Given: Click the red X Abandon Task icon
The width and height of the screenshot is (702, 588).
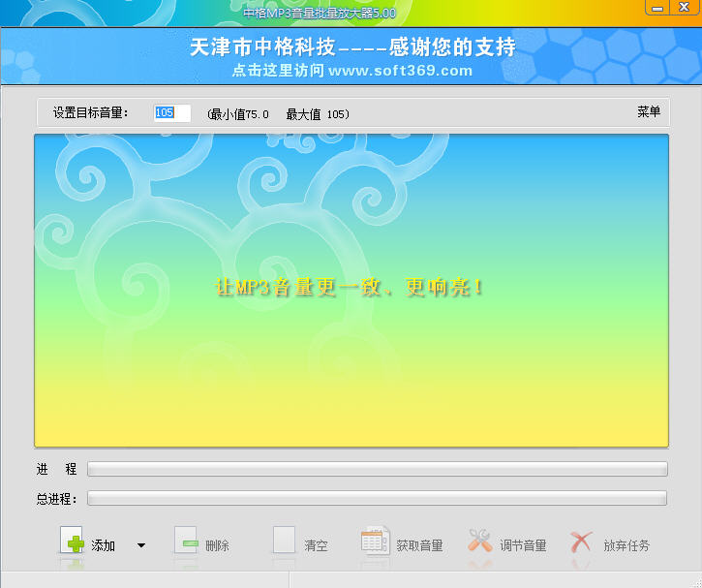Looking at the screenshot, I should click(581, 542).
